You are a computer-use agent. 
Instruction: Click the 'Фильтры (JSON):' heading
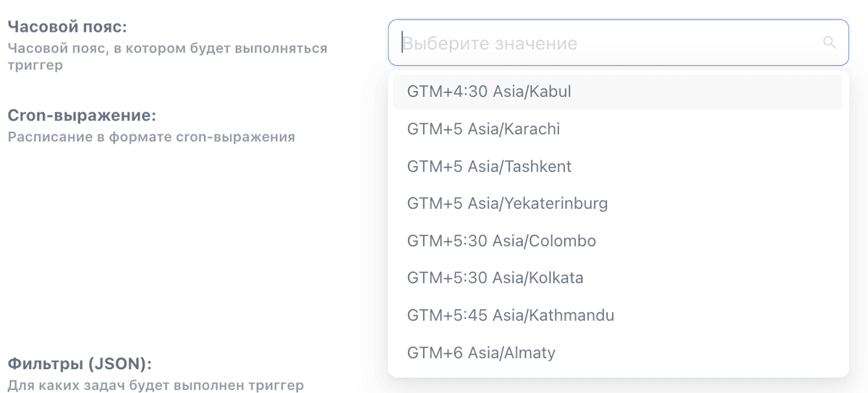point(80,363)
